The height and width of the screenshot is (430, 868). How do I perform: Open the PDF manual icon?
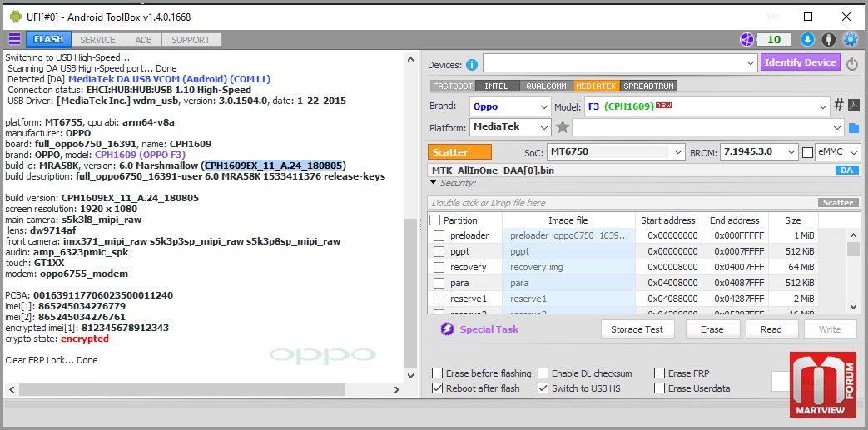click(854, 106)
